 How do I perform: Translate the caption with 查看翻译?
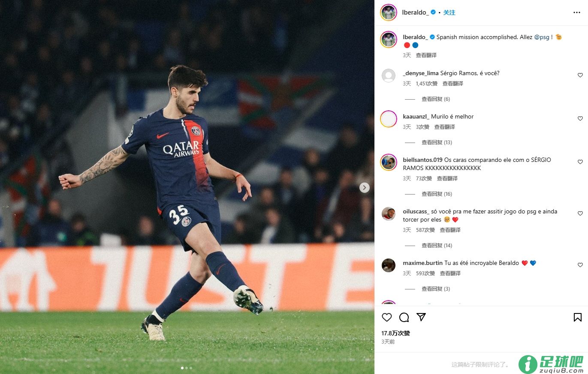(426, 55)
